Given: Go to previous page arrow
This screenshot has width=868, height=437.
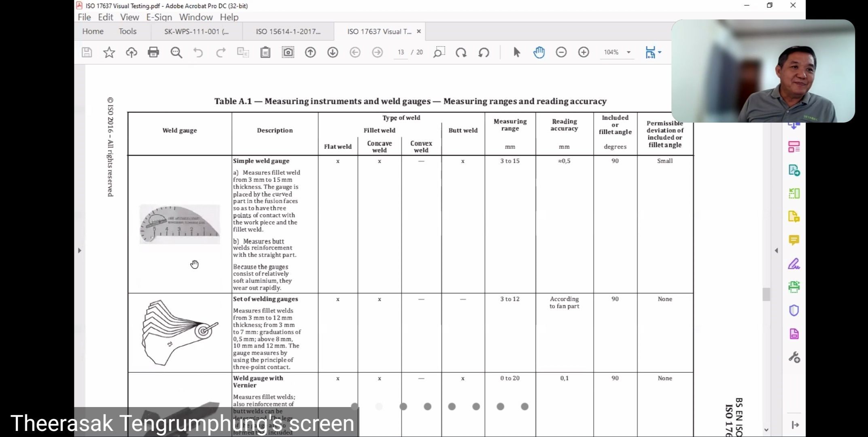Looking at the screenshot, I should tap(310, 52).
